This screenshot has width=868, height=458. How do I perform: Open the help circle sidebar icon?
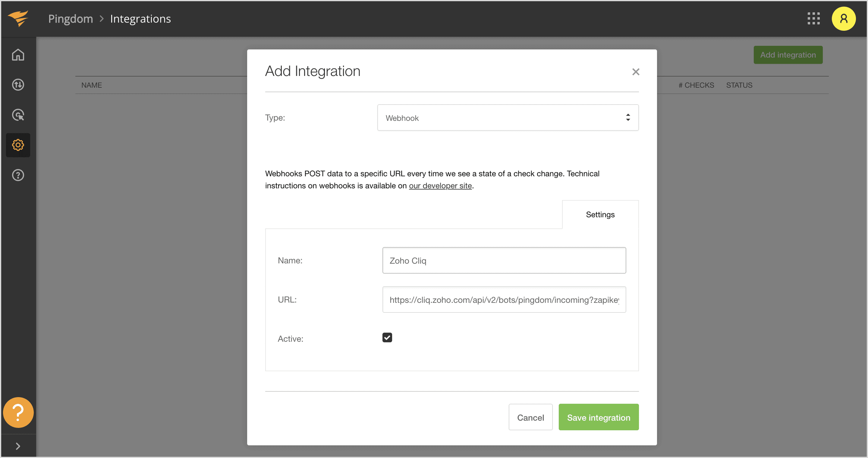pos(18,175)
